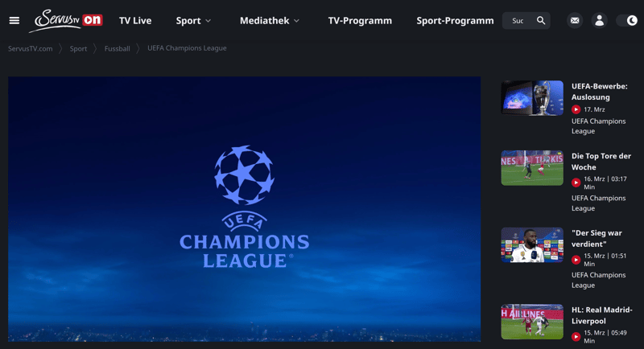The image size is (644, 349).
Task: Open the TV-Programm menu item
Action: coord(360,20)
